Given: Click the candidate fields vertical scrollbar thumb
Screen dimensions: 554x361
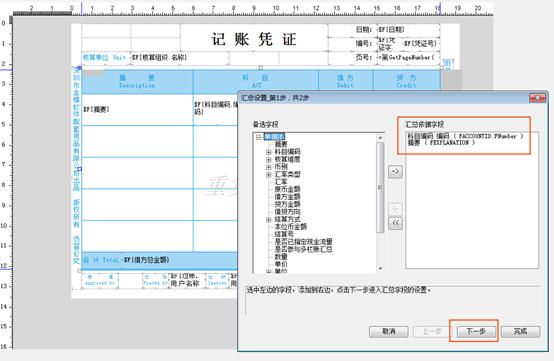Looking at the screenshot, I should click(380, 188).
